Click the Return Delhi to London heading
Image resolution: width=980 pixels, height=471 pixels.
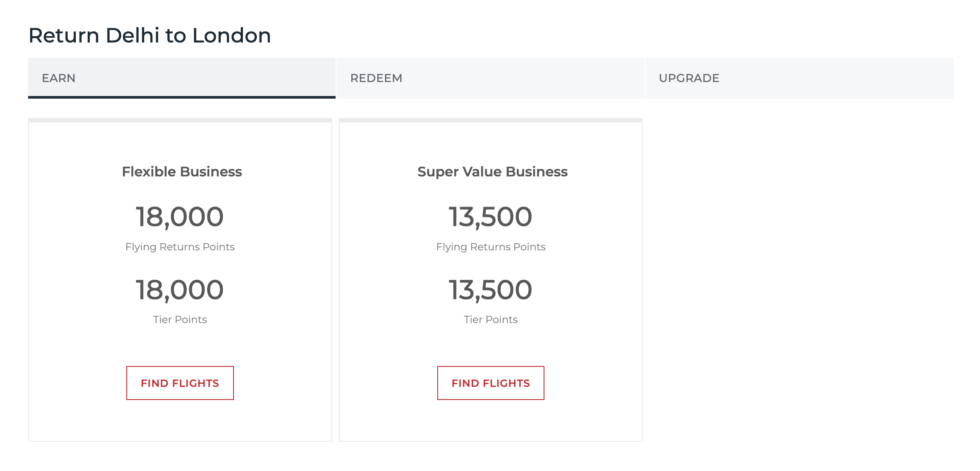click(x=149, y=35)
